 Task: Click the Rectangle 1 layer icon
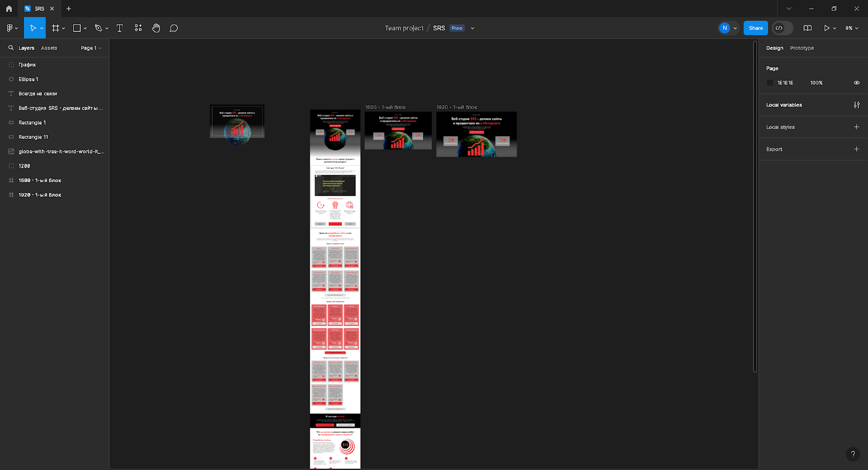point(11,123)
